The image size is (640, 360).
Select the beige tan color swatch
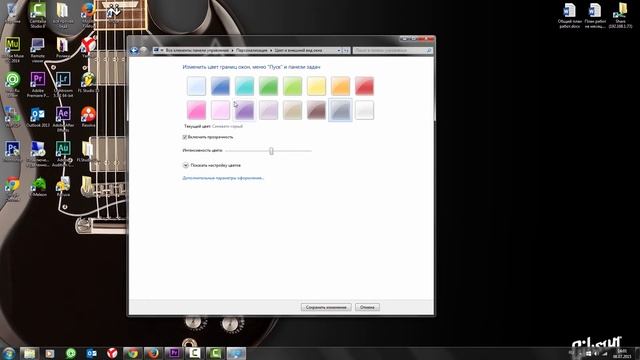pos(293,110)
